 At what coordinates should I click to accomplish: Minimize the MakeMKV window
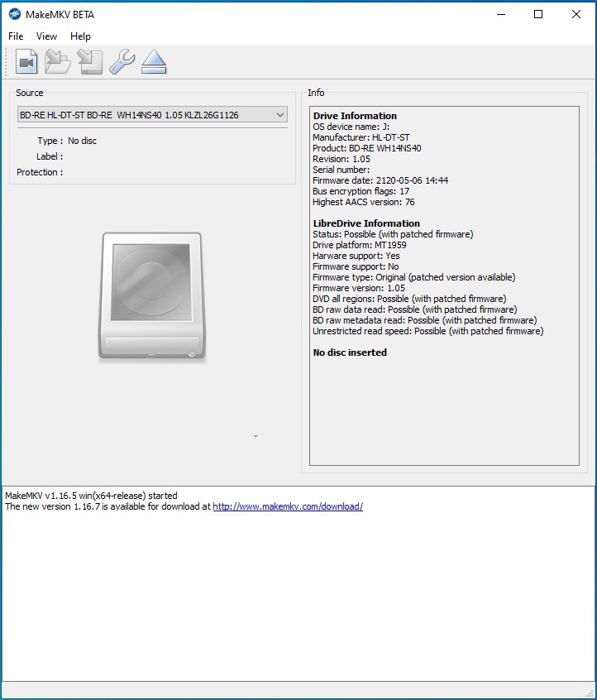[500, 14]
